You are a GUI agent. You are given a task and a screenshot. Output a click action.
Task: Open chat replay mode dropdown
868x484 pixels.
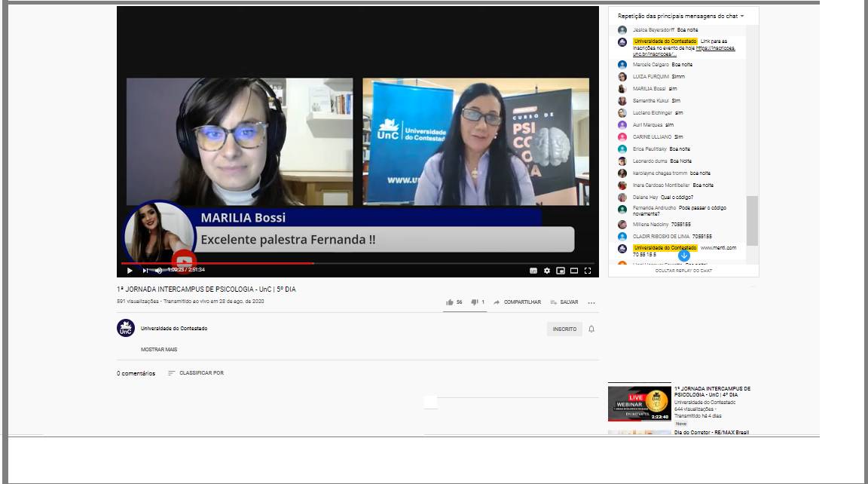[x=680, y=16]
